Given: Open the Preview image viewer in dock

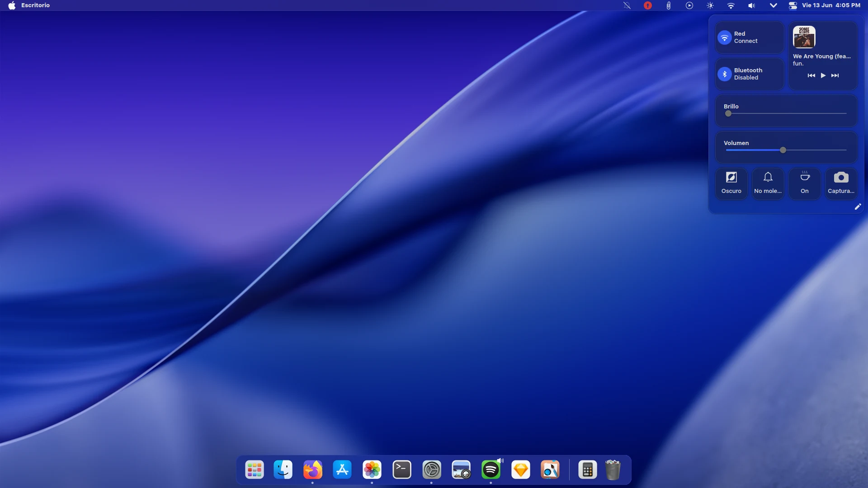Looking at the screenshot, I should pos(461,470).
